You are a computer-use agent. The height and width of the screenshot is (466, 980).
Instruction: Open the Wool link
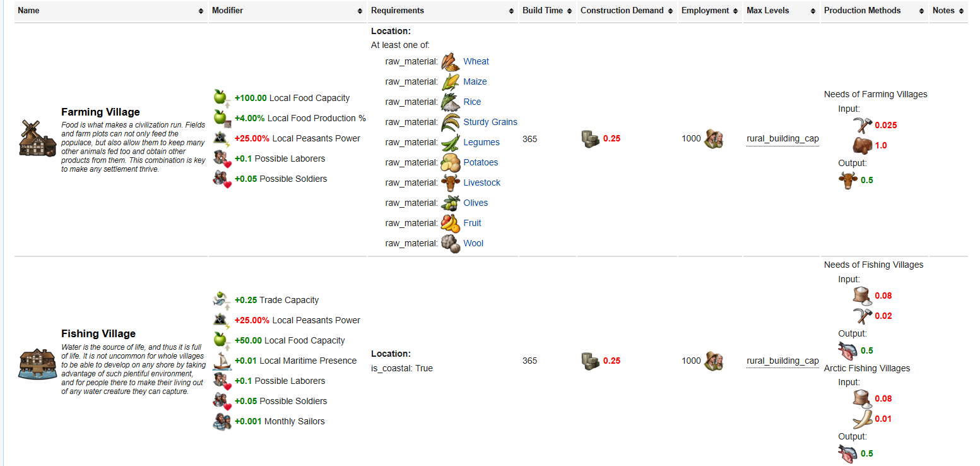[473, 243]
